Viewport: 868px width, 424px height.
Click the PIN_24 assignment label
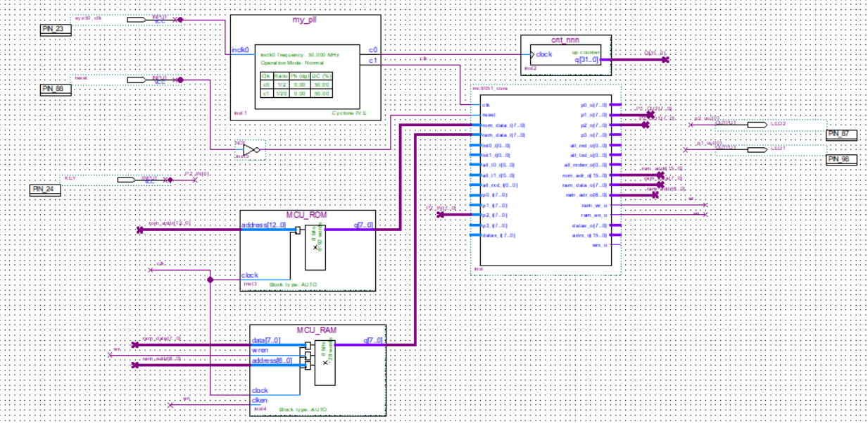45,189
